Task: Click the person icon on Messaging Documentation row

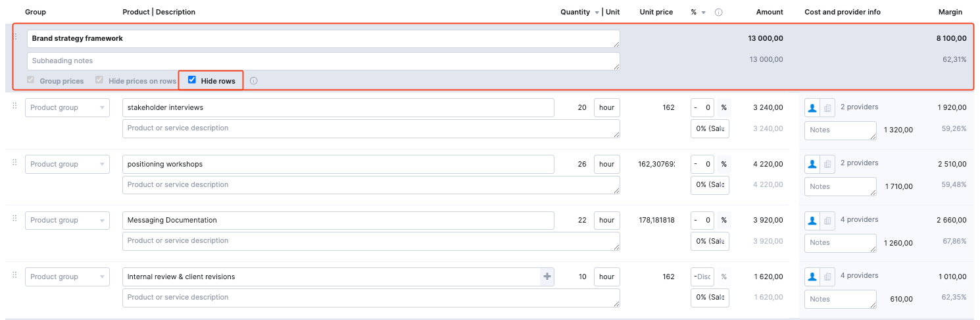Action: pos(812,221)
